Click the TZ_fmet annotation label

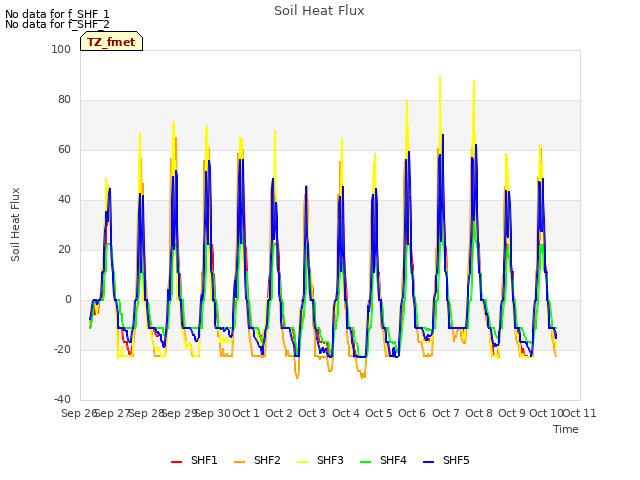pyautogui.click(x=111, y=42)
